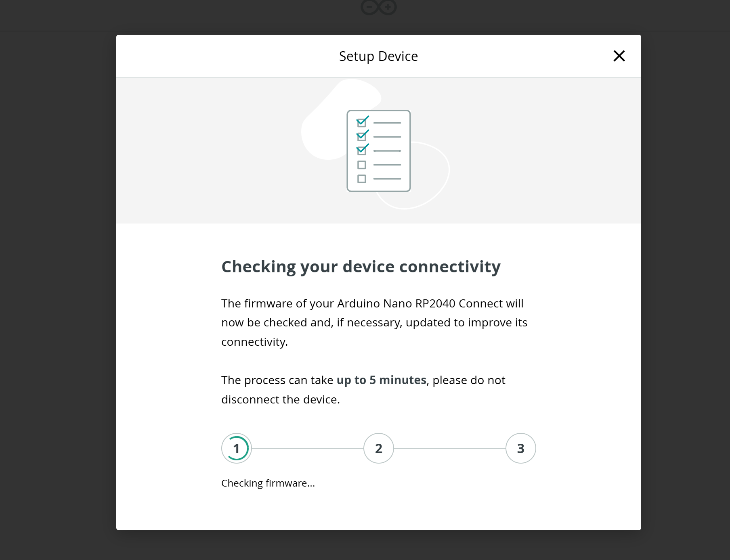
Task: Close the Setup Device dialog
Action: 619,56
